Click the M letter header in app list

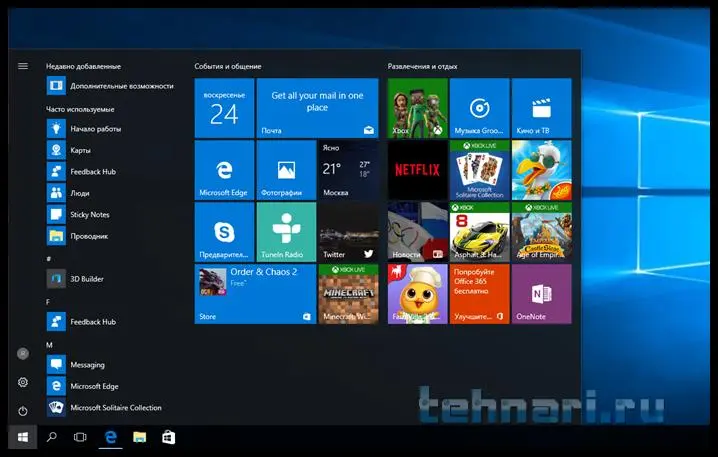click(49, 345)
